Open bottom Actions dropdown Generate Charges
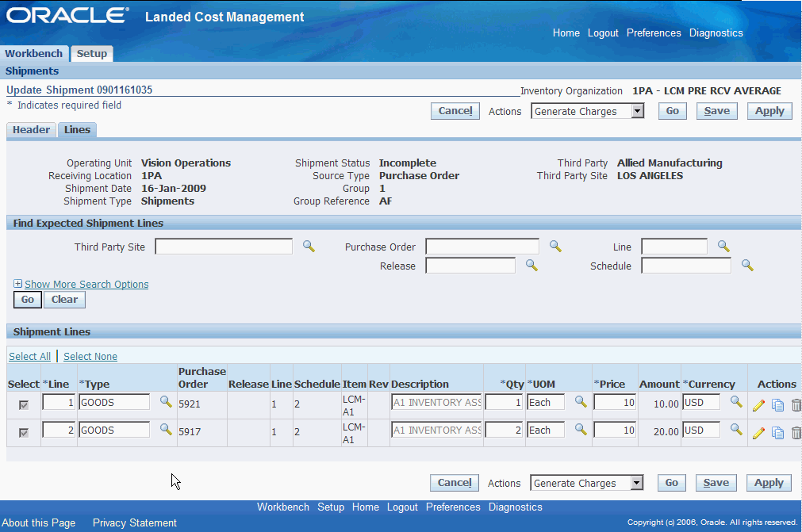The width and height of the screenshot is (802, 532). click(586, 483)
